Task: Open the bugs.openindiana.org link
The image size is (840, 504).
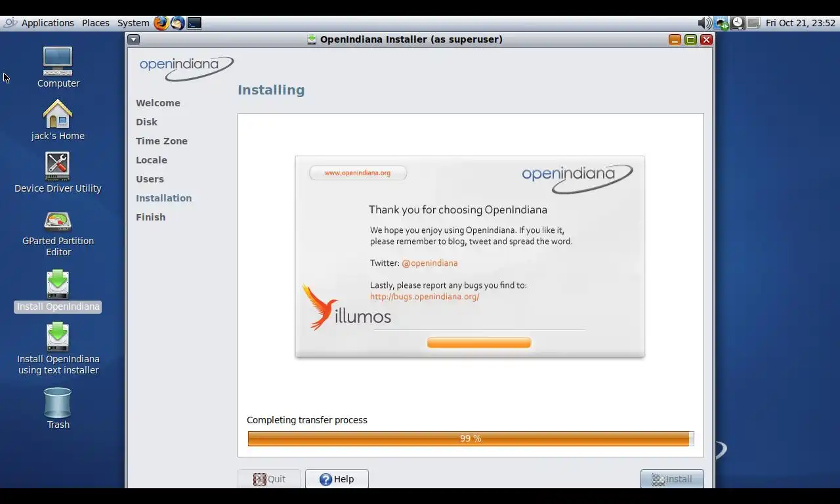Action: click(425, 297)
